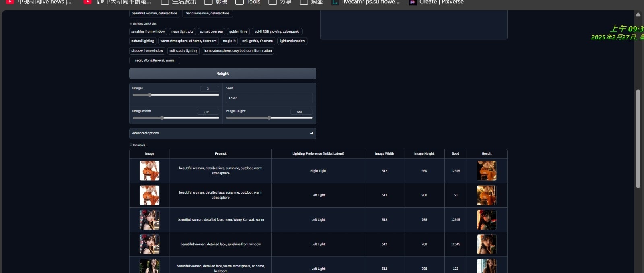The image size is (644, 273).
Task: Select 'handsome man, detailed face' subject preset
Action: point(207,13)
